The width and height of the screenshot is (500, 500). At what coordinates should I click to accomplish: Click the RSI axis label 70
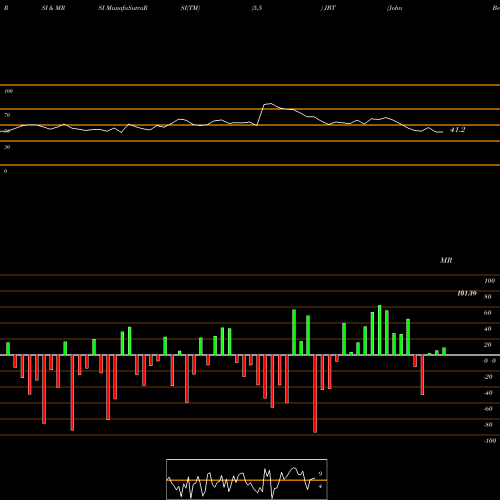click(x=7, y=115)
